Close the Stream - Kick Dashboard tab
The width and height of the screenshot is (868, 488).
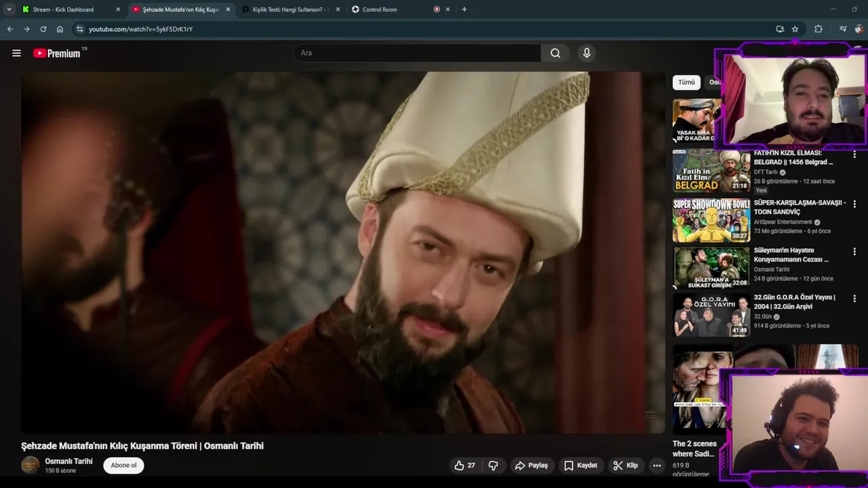118,9
